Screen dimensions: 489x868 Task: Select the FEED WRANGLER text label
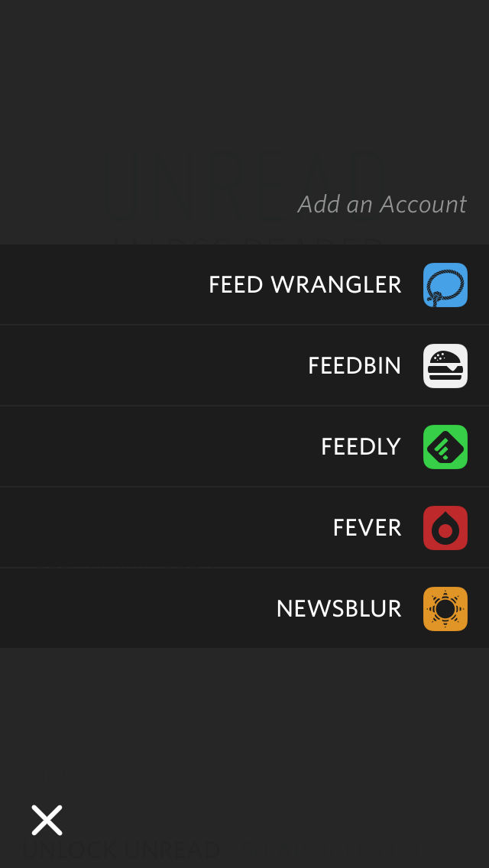(x=305, y=285)
